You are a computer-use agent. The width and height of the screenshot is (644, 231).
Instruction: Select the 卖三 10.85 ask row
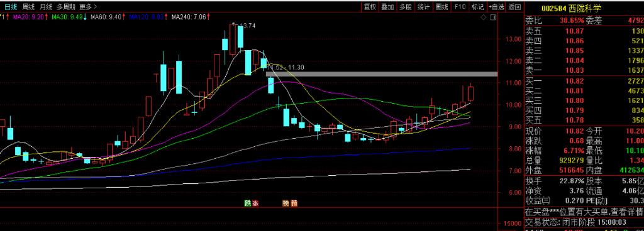click(584, 51)
